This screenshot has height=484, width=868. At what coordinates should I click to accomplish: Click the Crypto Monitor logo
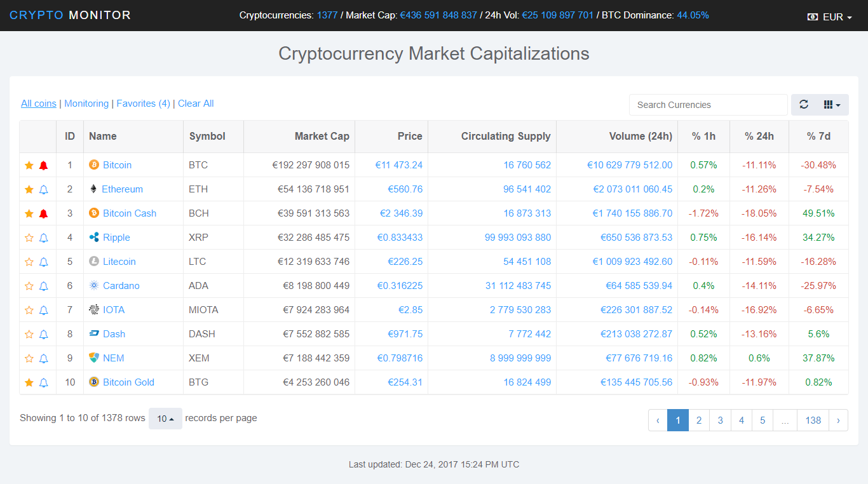[71, 15]
